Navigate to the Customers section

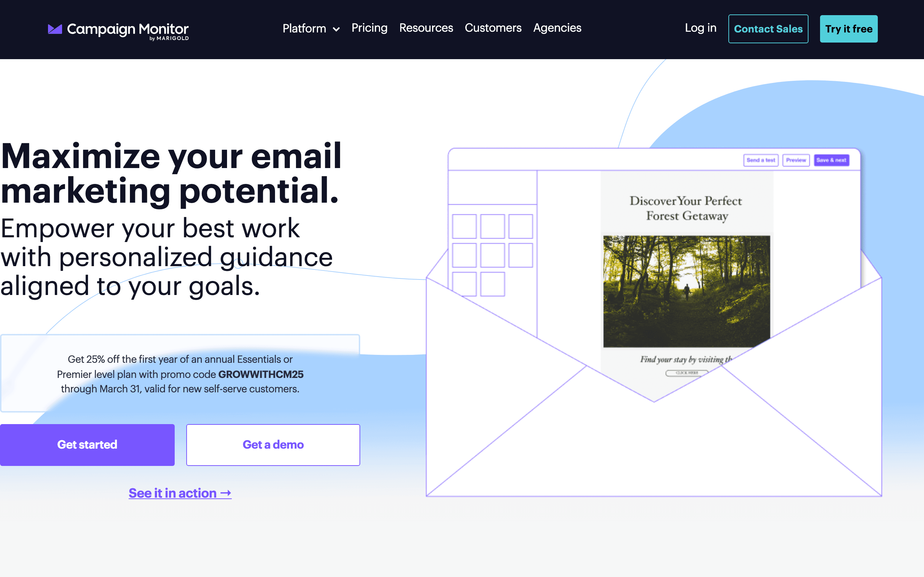coord(493,28)
